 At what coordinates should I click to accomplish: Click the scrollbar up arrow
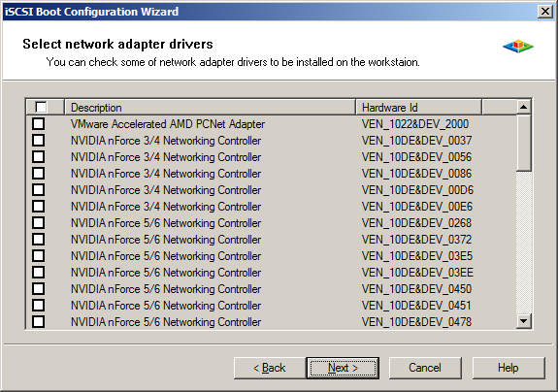(x=523, y=107)
